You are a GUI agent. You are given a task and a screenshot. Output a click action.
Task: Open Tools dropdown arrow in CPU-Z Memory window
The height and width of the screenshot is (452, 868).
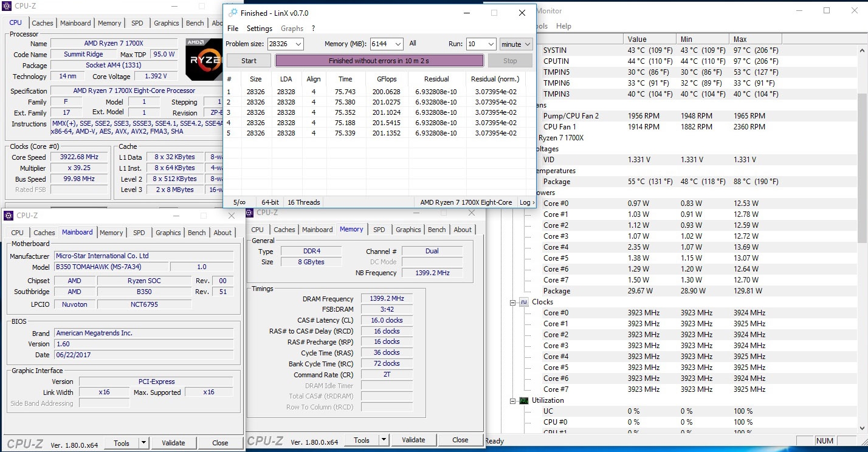pos(384,440)
